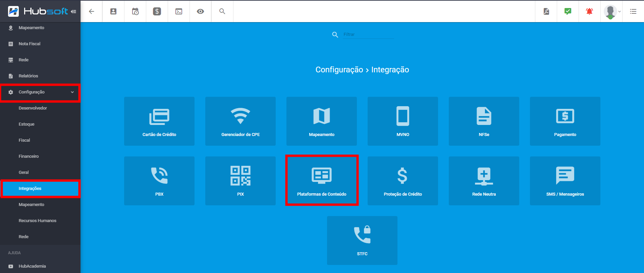Viewport: 644px width, 273px height.
Task: Click the AJUDA section label
Action: tap(14, 253)
